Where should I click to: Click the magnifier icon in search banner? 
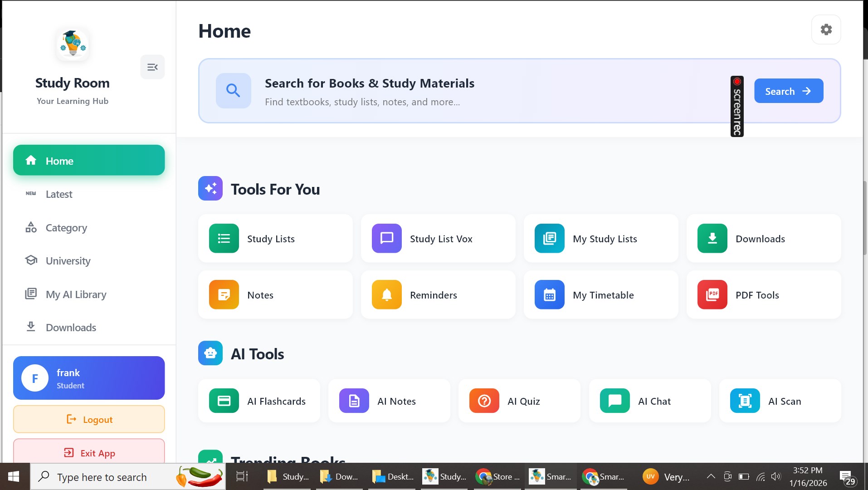click(x=233, y=91)
